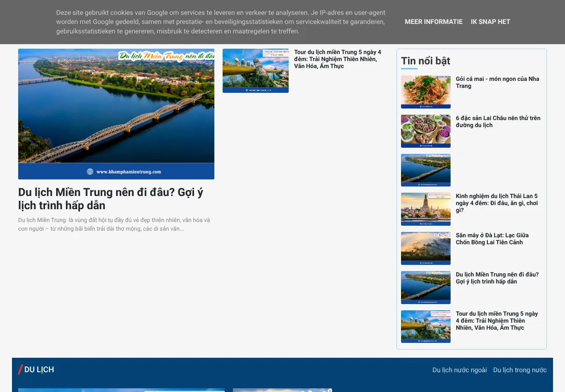Open sidebar link Du lịch Miền Trung nên đi đâu
Screen dimensions: 565x392
click(x=497, y=278)
